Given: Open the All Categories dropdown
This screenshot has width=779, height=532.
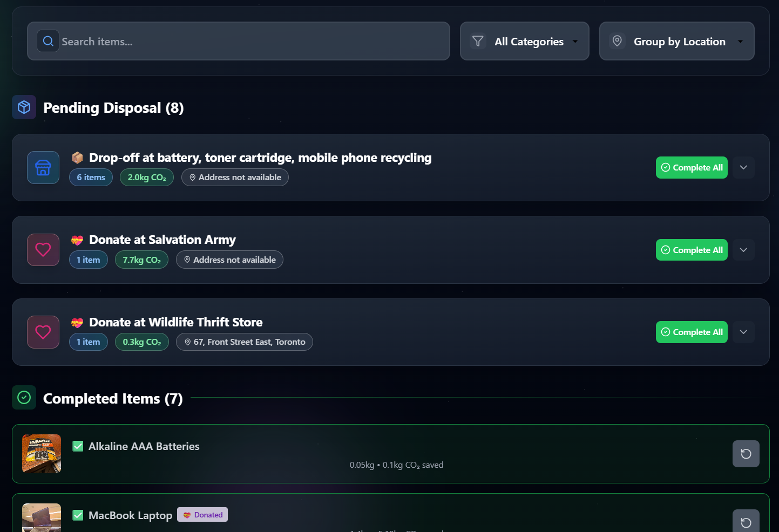Looking at the screenshot, I should pos(524,40).
